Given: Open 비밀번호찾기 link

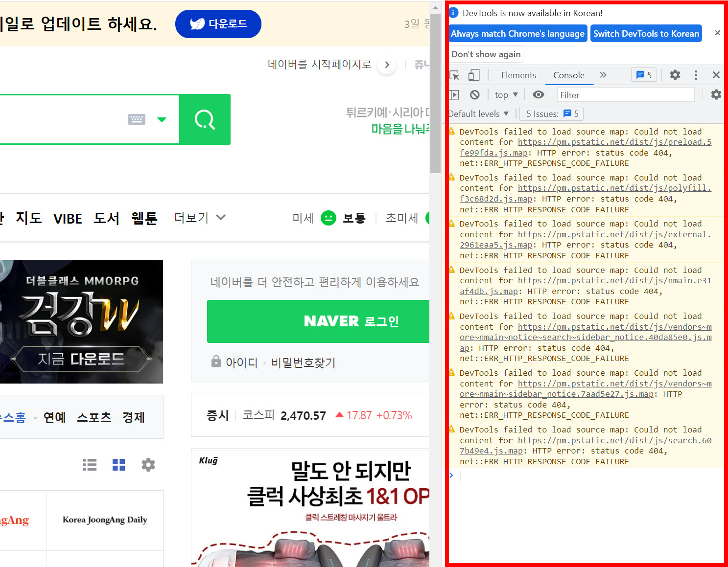Looking at the screenshot, I should pyautogui.click(x=303, y=363).
